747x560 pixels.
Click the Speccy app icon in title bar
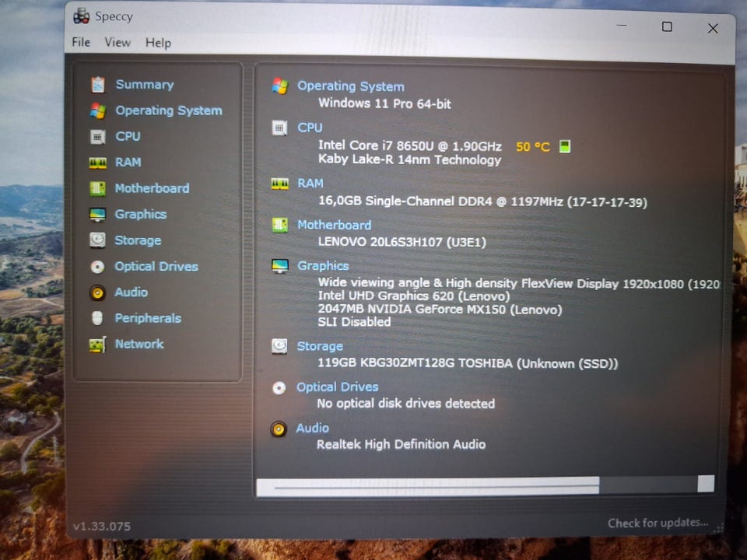[x=82, y=16]
